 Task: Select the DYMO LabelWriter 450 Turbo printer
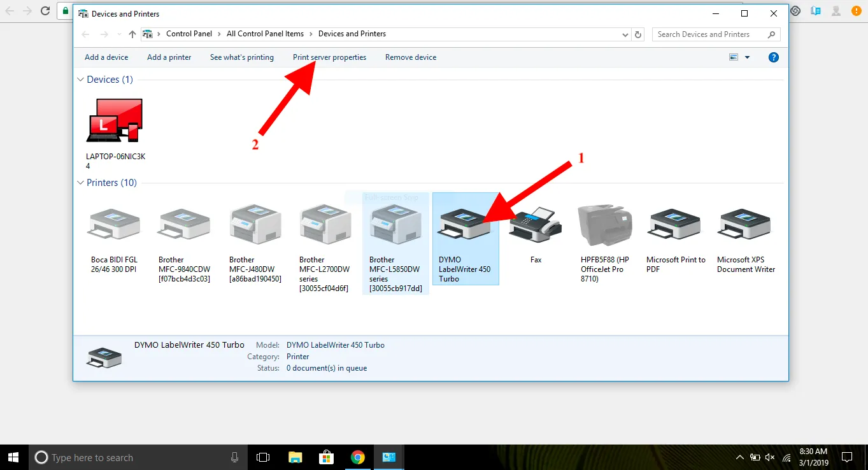[x=466, y=239]
